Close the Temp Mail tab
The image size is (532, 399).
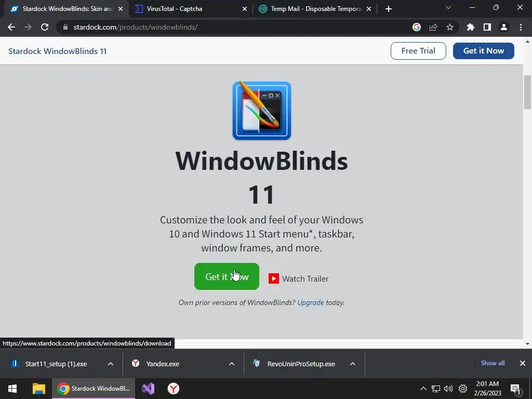[369, 9]
